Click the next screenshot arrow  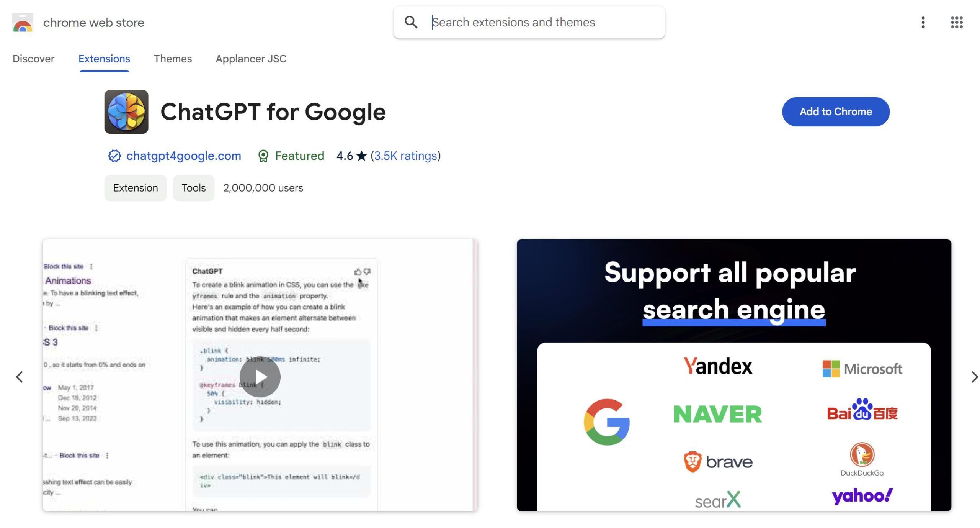point(973,376)
